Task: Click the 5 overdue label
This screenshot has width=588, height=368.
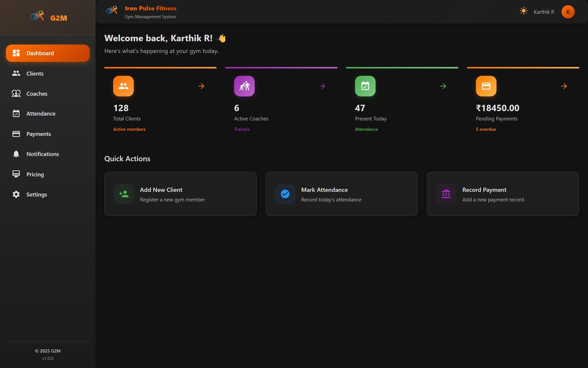Action: click(x=486, y=129)
